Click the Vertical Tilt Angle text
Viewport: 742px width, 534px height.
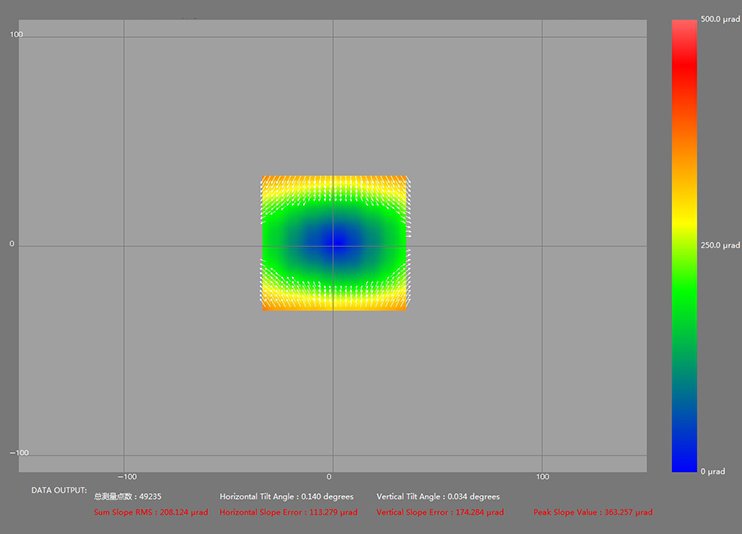438,496
